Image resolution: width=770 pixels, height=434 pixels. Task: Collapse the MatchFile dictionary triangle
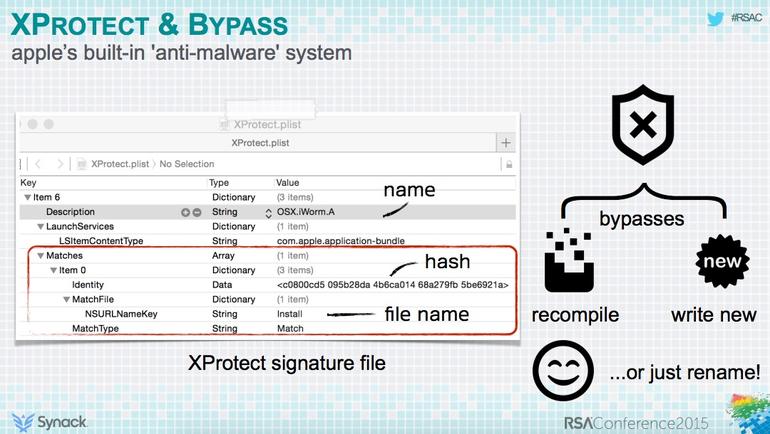pyautogui.click(x=66, y=299)
